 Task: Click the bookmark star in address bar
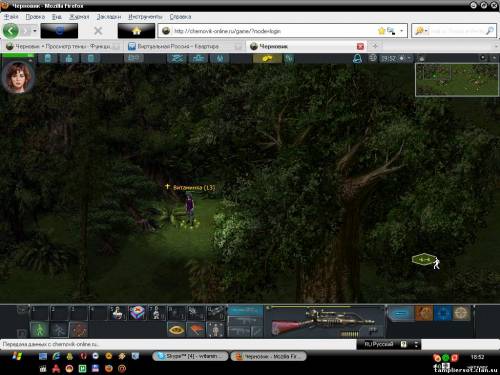[x=381, y=31]
